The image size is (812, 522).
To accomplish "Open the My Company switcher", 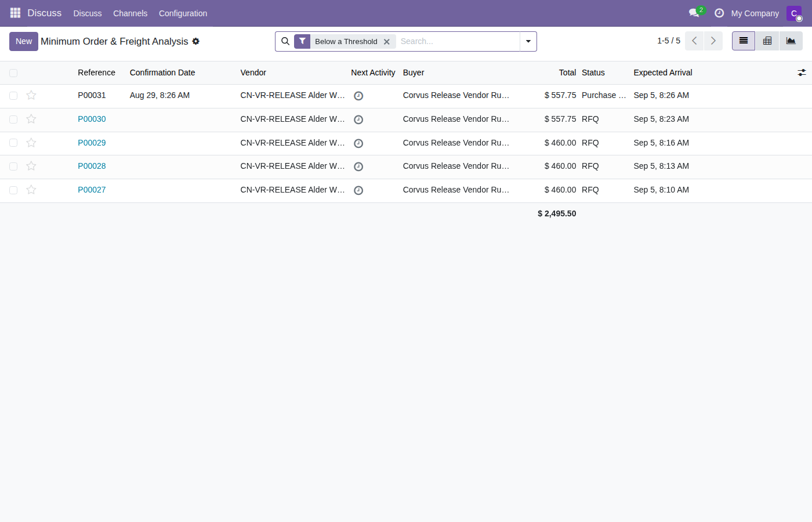I will pos(755,13).
